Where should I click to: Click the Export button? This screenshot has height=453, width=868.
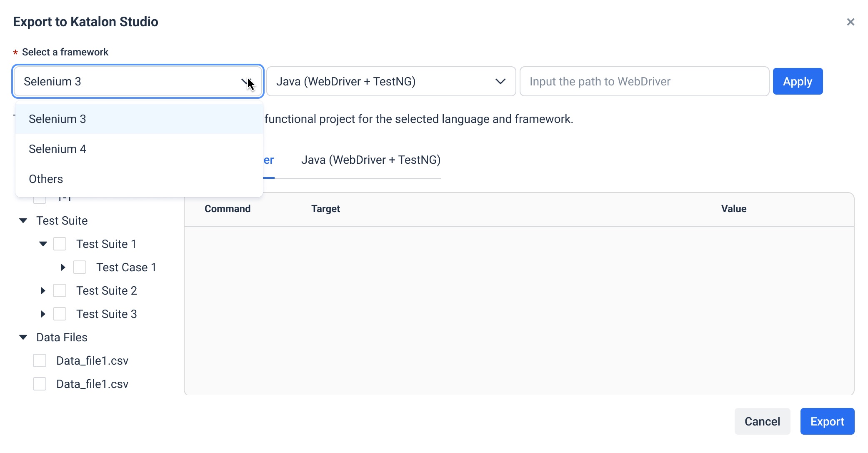click(x=827, y=421)
